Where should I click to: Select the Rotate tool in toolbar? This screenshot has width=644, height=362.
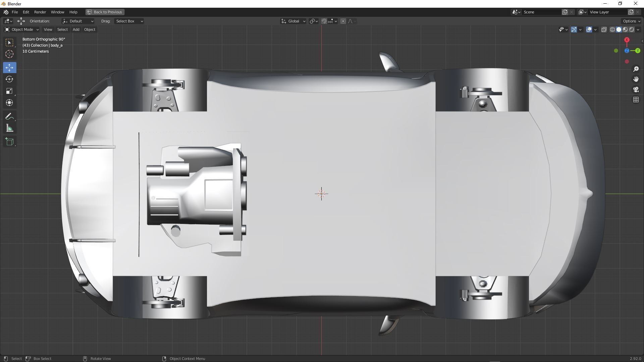[x=9, y=79]
